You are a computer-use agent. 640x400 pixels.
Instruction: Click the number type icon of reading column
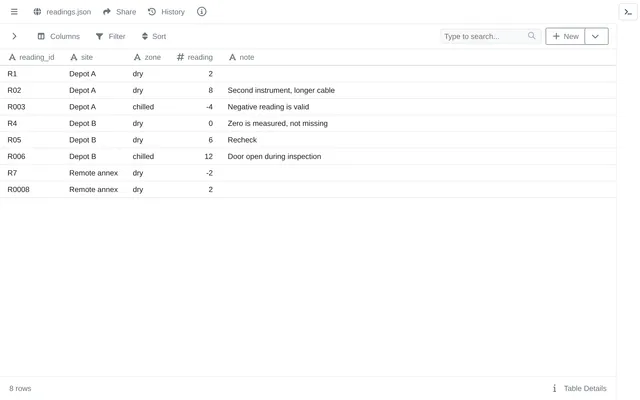pos(180,58)
